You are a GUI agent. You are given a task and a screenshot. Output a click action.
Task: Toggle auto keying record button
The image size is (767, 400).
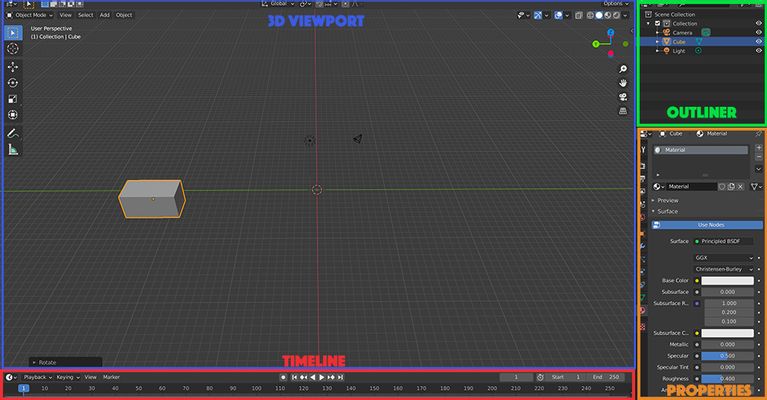point(283,377)
